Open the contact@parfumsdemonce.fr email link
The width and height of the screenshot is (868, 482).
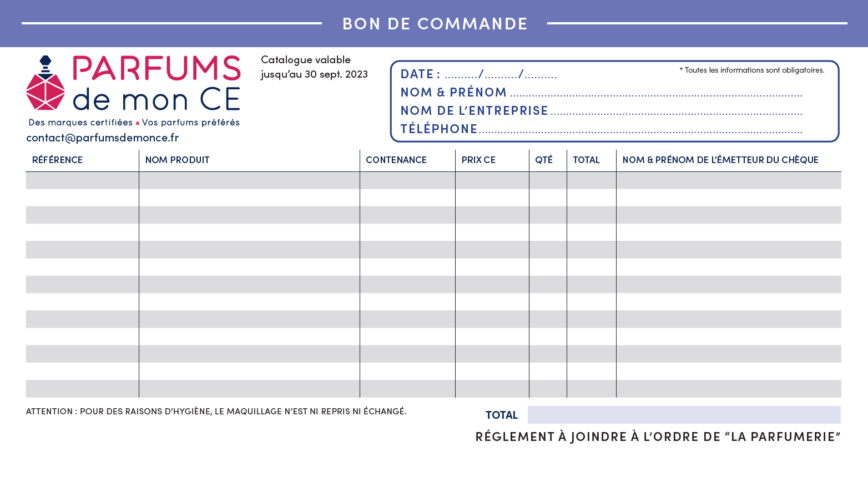pyautogui.click(x=103, y=138)
